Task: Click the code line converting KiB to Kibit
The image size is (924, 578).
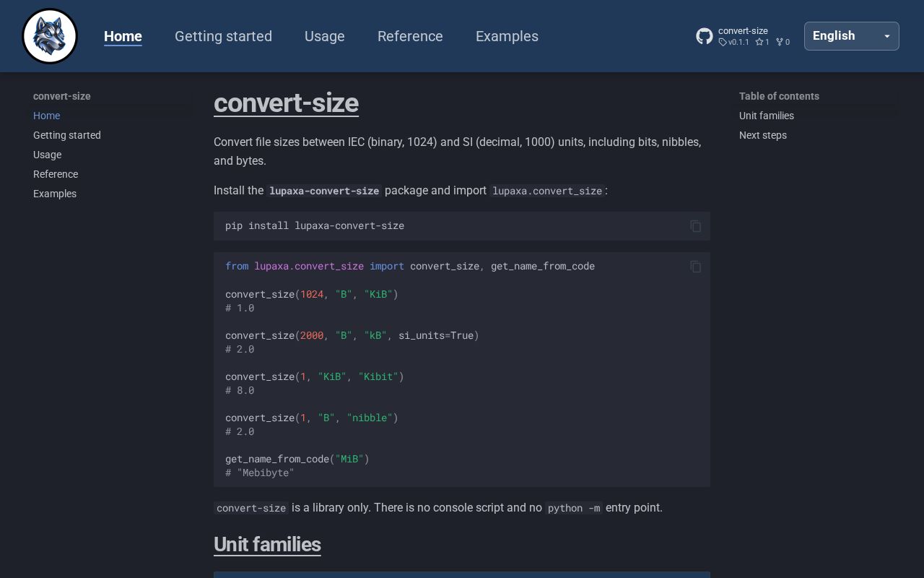Action: tap(315, 376)
